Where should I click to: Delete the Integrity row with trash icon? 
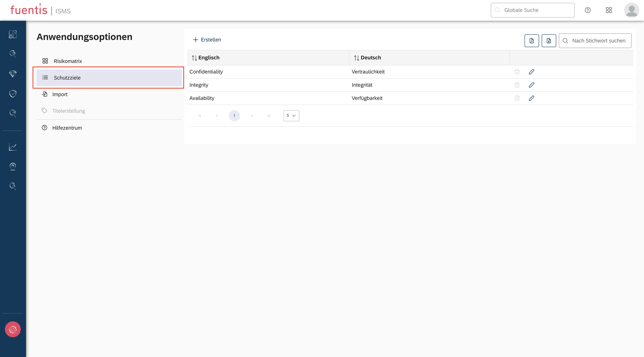[x=517, y=85]
